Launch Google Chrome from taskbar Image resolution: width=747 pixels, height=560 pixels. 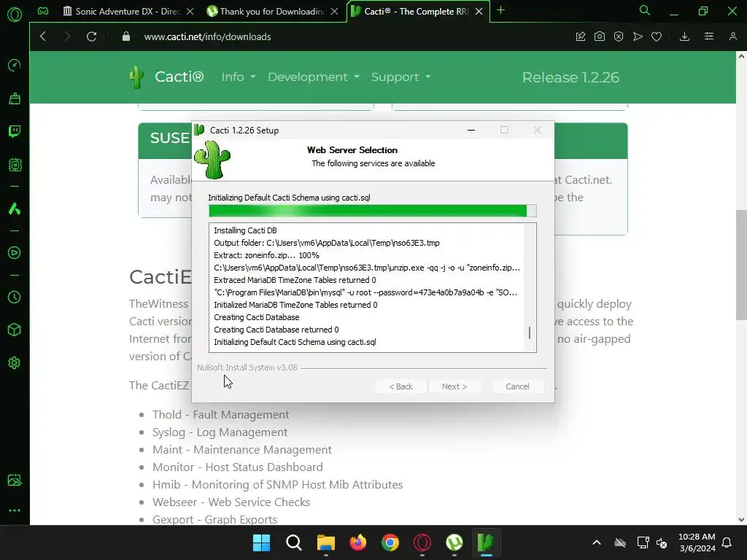390,542
